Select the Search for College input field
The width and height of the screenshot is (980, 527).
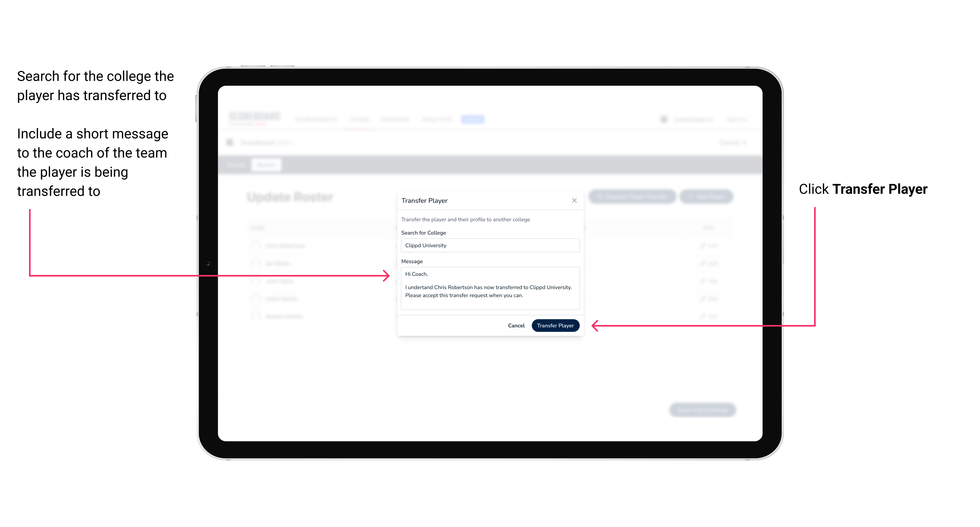(489, 245)
